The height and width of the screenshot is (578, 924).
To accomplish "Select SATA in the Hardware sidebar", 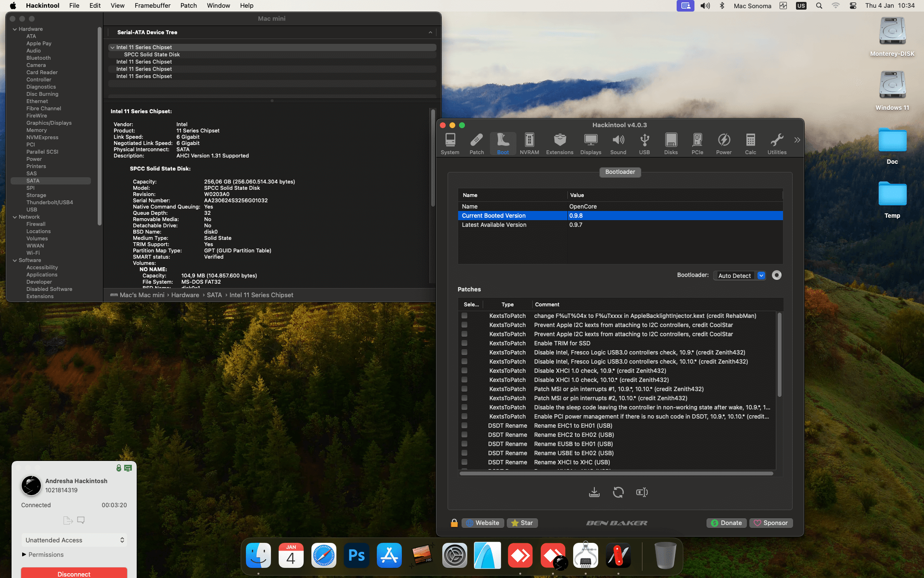I will 33,181.
